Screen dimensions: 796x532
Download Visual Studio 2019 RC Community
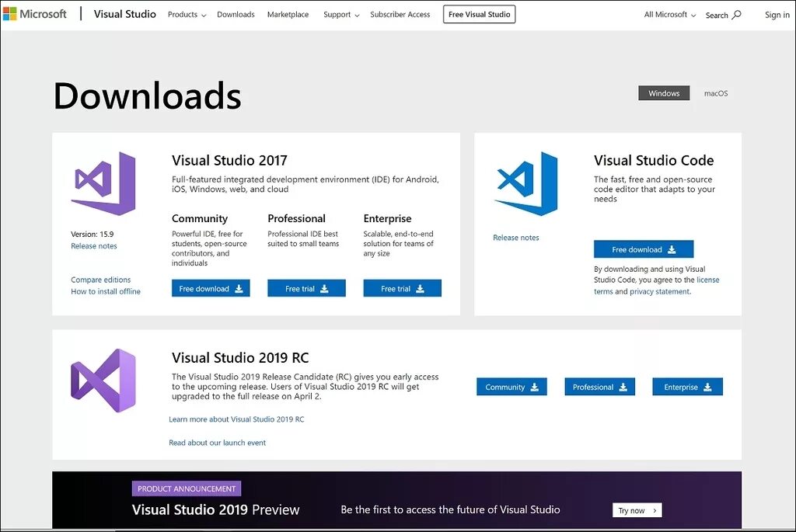tap(511, 387)
